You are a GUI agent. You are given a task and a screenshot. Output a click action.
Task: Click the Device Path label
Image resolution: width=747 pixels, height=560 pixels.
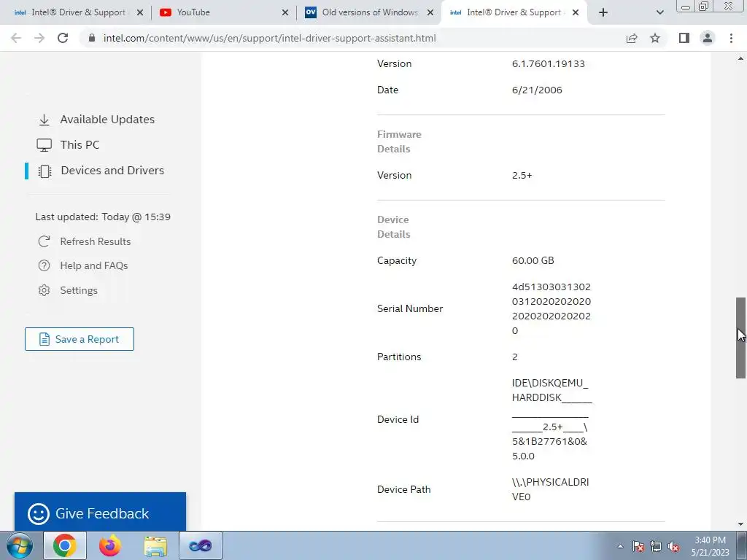403,489
